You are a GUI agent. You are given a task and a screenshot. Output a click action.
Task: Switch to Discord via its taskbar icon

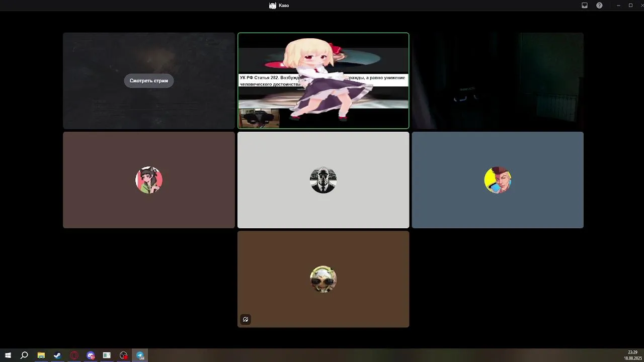point(91,355)
